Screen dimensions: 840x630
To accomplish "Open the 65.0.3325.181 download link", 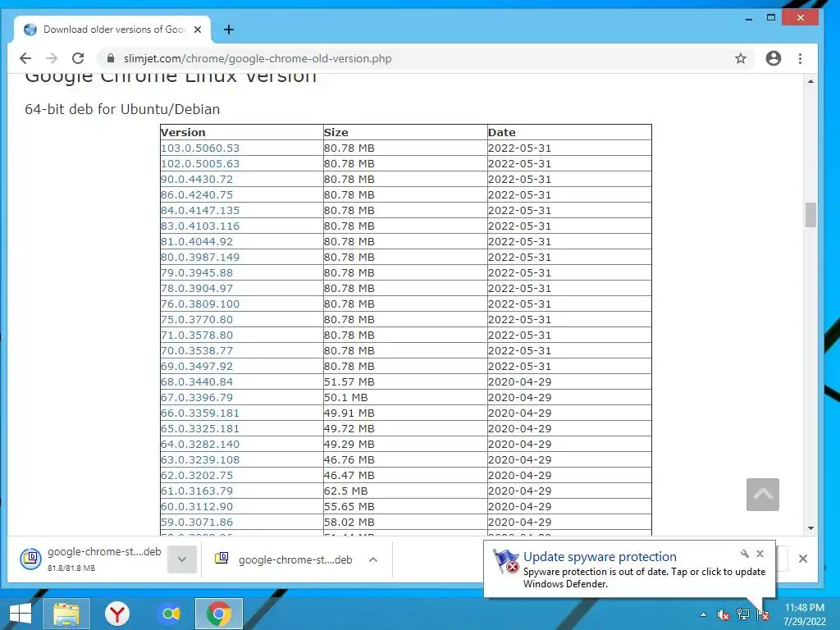I will point(200,428).
